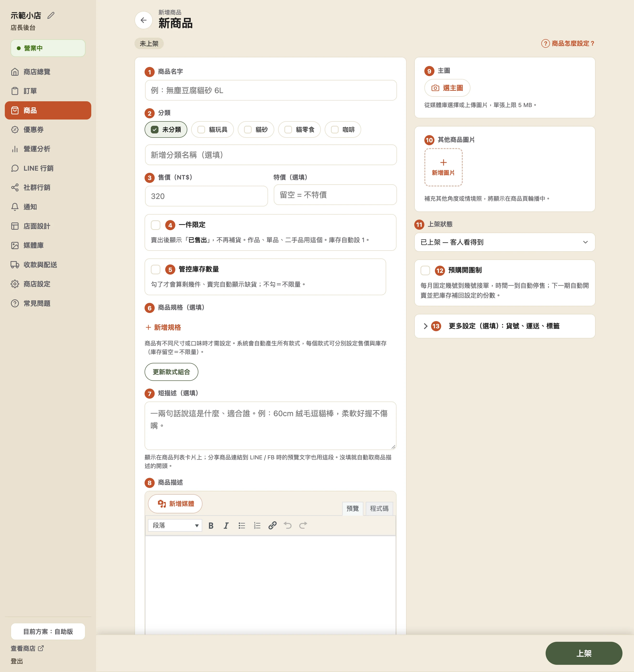The width and height of the screenshot is (634, 672).
Task: Click the 特價 price input field
Action: point(335,195)
